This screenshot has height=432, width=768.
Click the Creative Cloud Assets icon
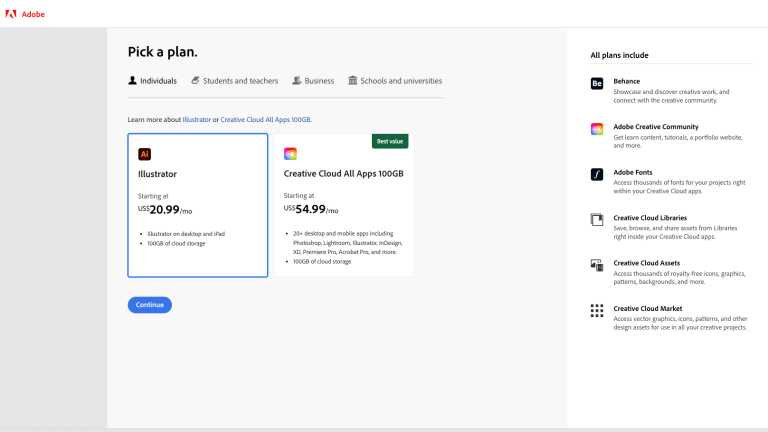[x=597, y=265]
